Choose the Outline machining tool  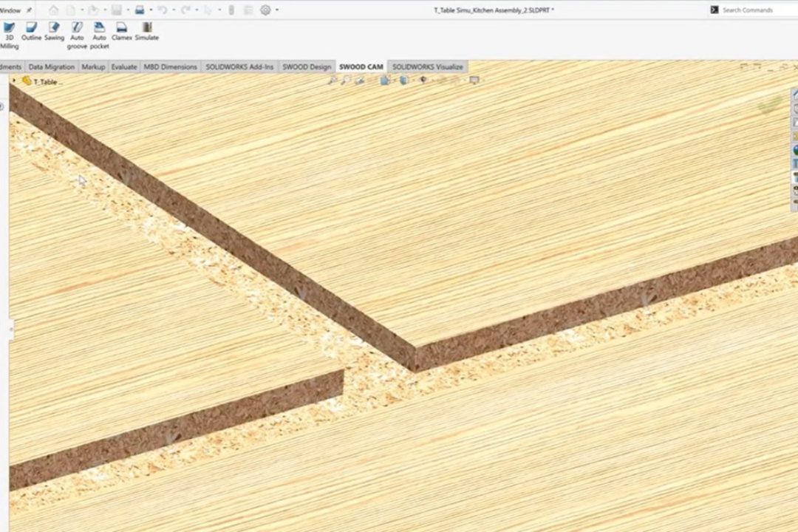[x=31, y=32]
